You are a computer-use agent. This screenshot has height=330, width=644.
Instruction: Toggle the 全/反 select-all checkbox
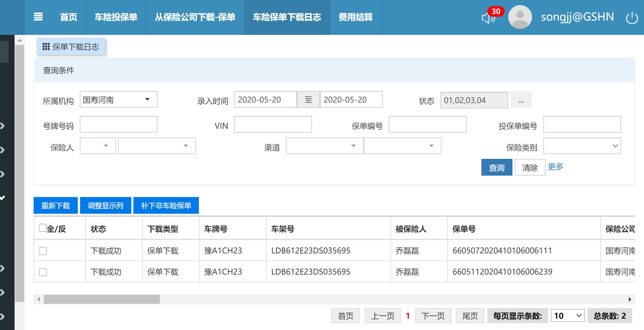click(x=43, y=228)
